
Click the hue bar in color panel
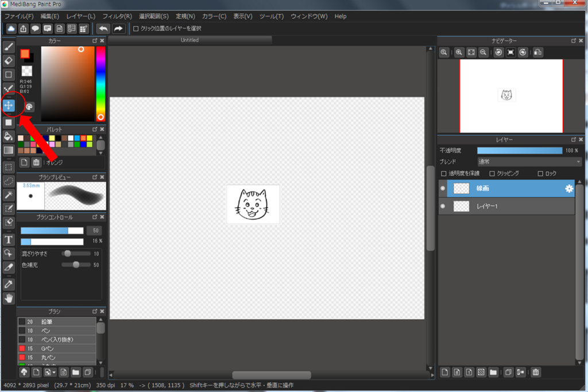click(x=100, y=84)
